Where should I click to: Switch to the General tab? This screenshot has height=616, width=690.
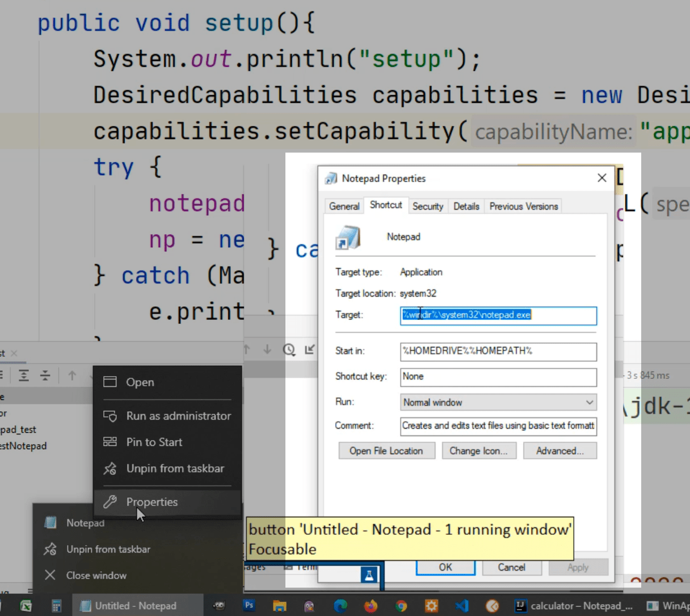pos(344,206)
